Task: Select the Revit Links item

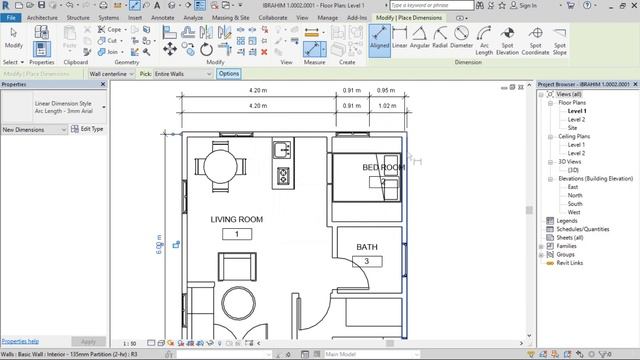Action: pyautogui.click(x=569, y=263)
